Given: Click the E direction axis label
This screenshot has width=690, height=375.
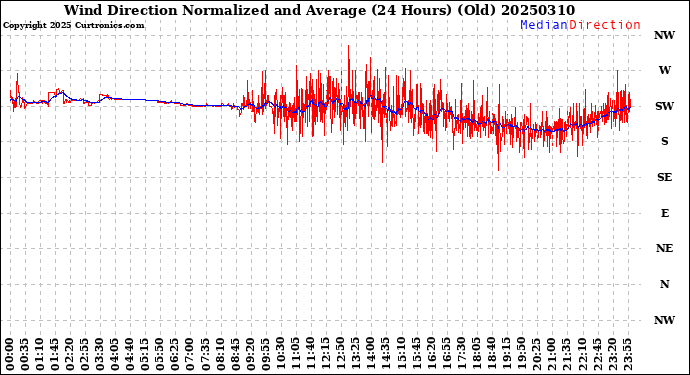Looking at the screenshot, I should pyautogui.click(x=664, y=213).
